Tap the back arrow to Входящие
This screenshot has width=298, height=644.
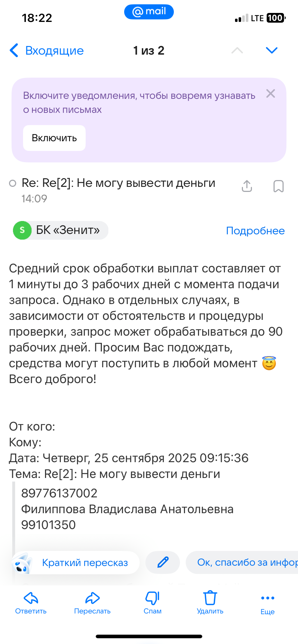[x=14, y=51]
